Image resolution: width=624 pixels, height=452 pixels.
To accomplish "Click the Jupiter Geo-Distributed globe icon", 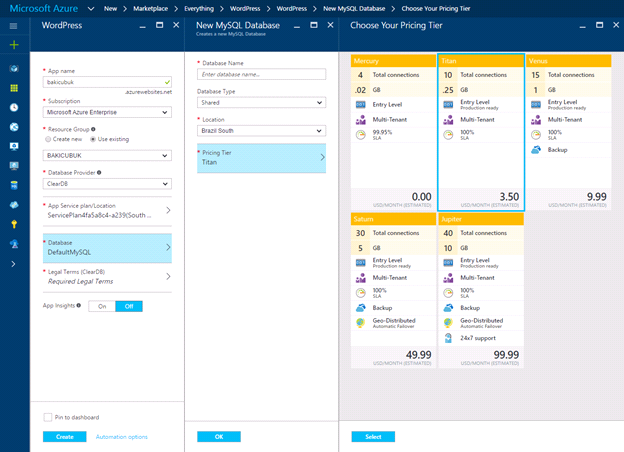I will [x=448, y=323].
